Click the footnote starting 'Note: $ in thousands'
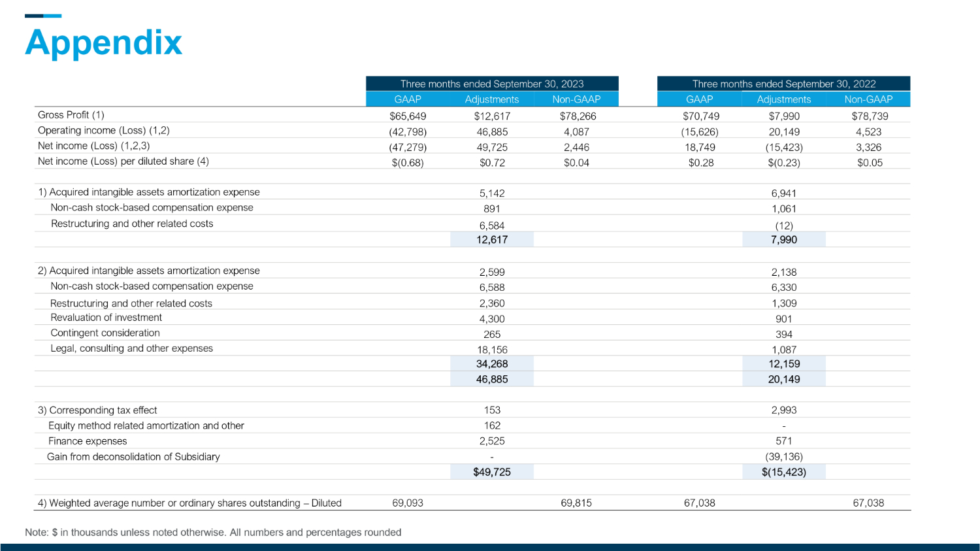The image size is (980, 551). (213, 533)
